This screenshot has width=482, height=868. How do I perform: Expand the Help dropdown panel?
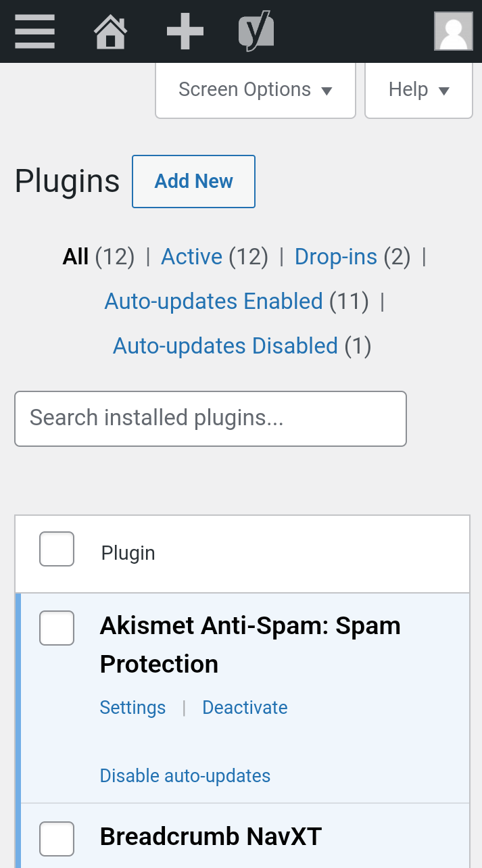(418, 90)
